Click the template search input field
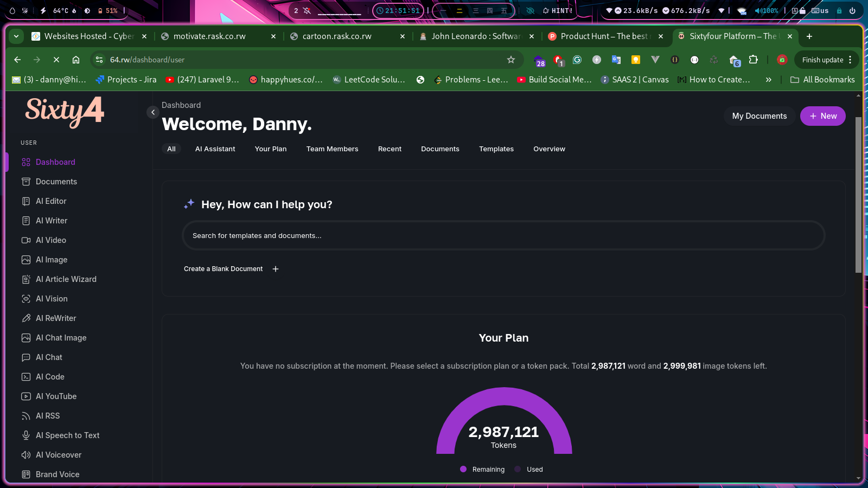 (503, 236)
